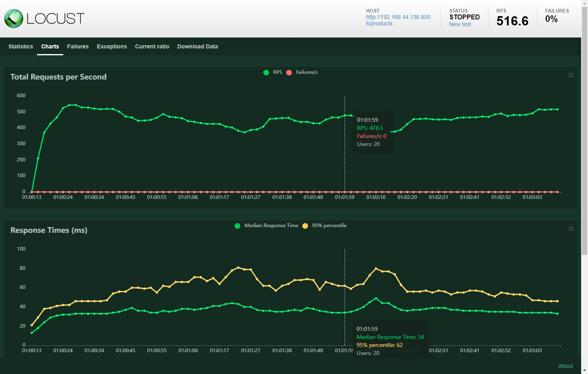Click the RPS: 478.5 tooltip value
Screen dimensions: 588x374
[x=370, y=128]
